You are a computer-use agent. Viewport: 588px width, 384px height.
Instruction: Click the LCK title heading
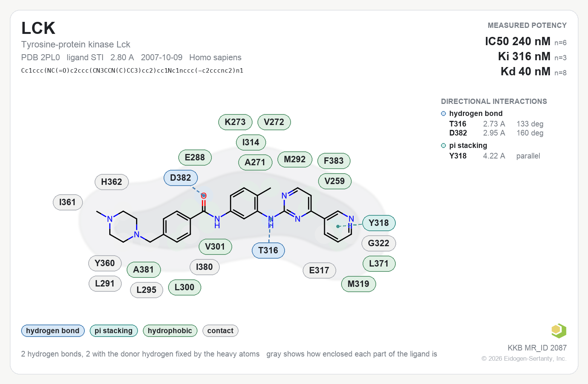[x=38, y=28]
